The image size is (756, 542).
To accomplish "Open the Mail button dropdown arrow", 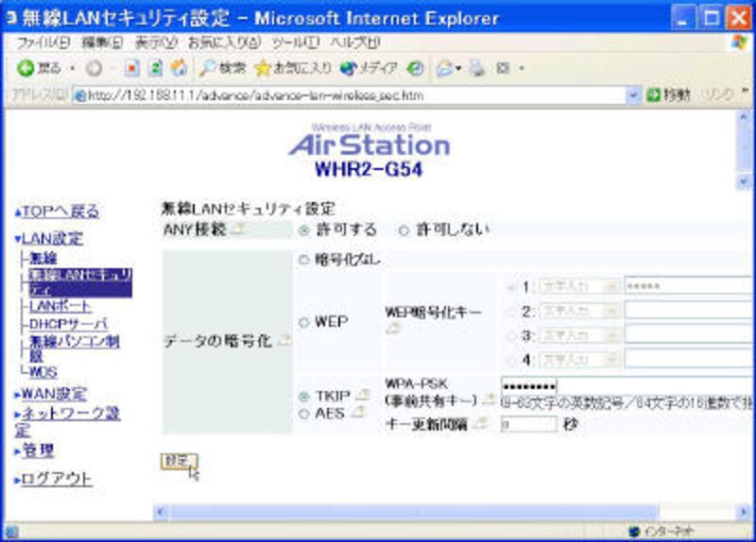I will pos(458,69).
